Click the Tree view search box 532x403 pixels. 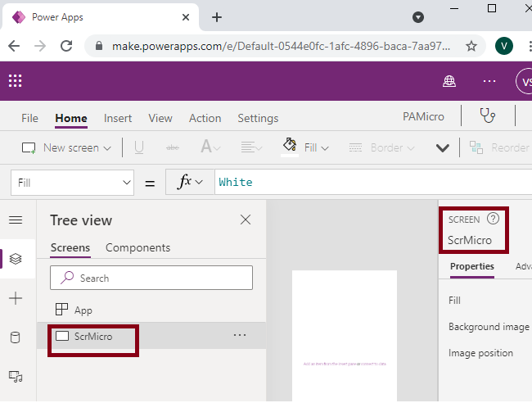pos(151,278)
